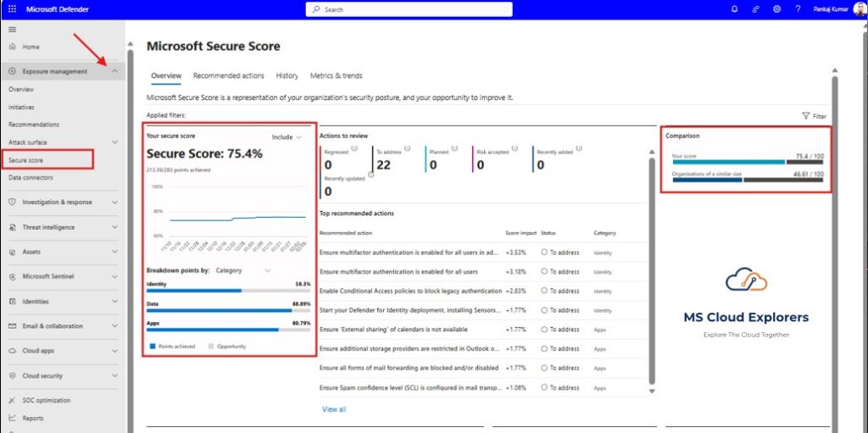
Task: Toggle the hamburger navigation menu
Action: click(12, 30)
